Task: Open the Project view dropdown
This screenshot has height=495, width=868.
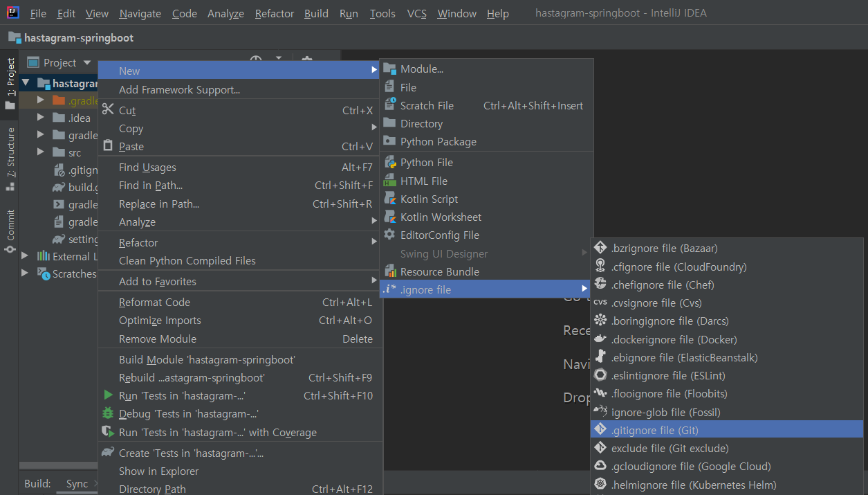Action: point(87,62)
